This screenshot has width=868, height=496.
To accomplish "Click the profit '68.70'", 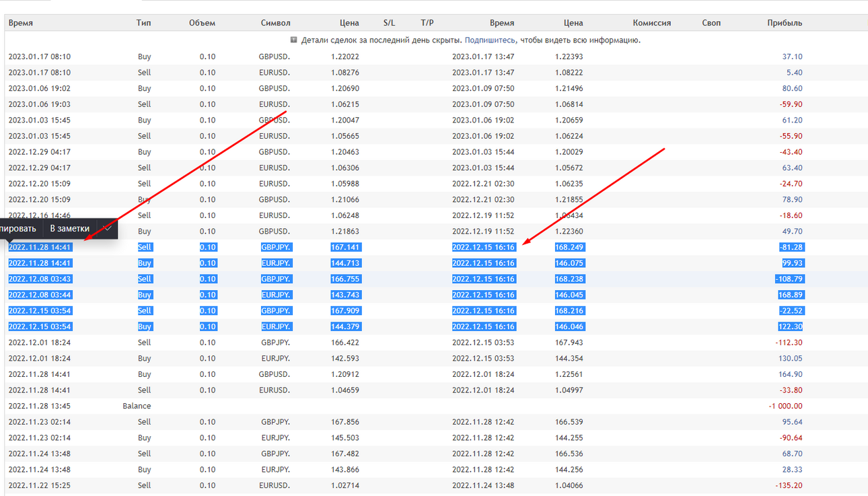I will pos(792,454).
